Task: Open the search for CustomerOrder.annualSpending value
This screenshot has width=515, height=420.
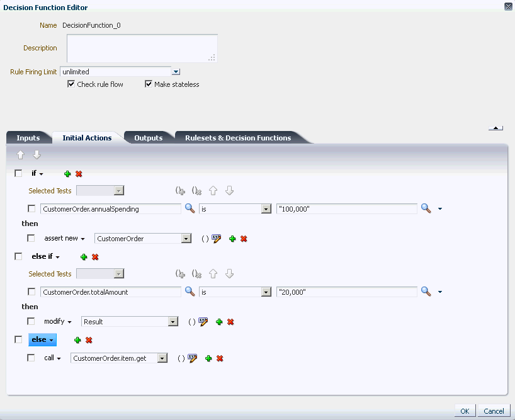Action: 190,208
